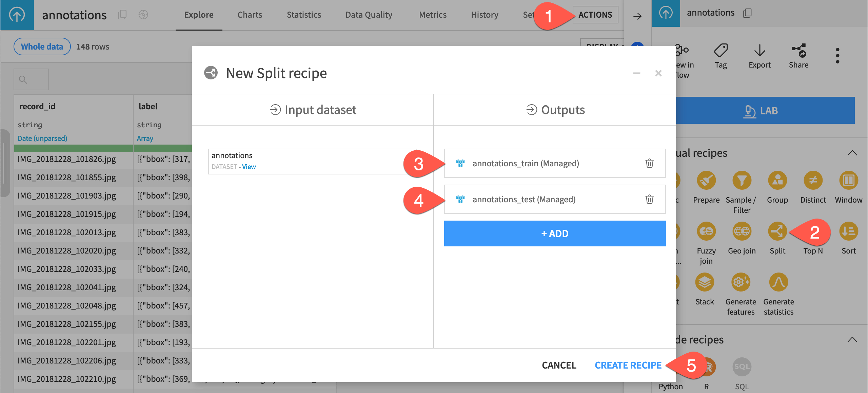Click the Whole data button
Image resolution: width=868 pixels, height=393 pixels.
[42, 46]
